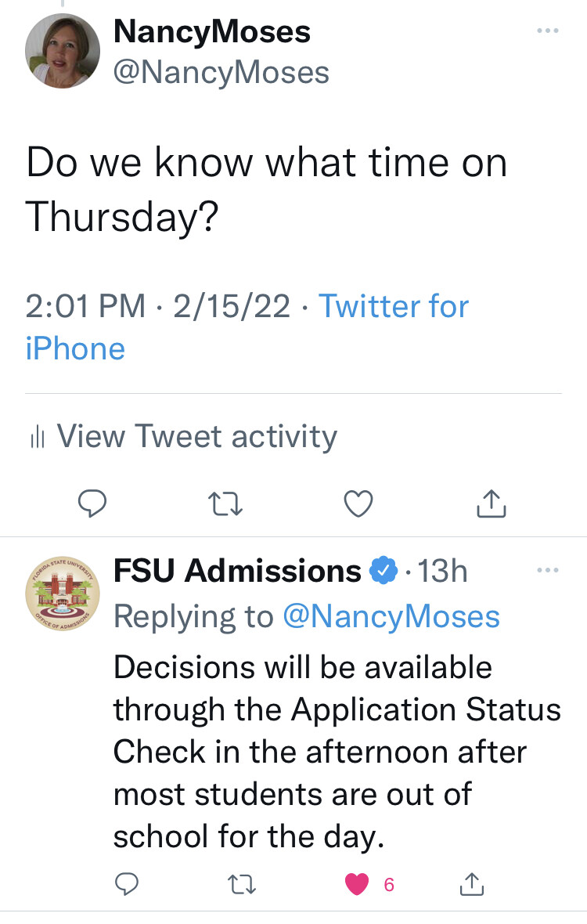Tap the Twitter for iPhone link
Viewport: 587px width, 924px height.
pyautogui.click(x=247, y=327)
